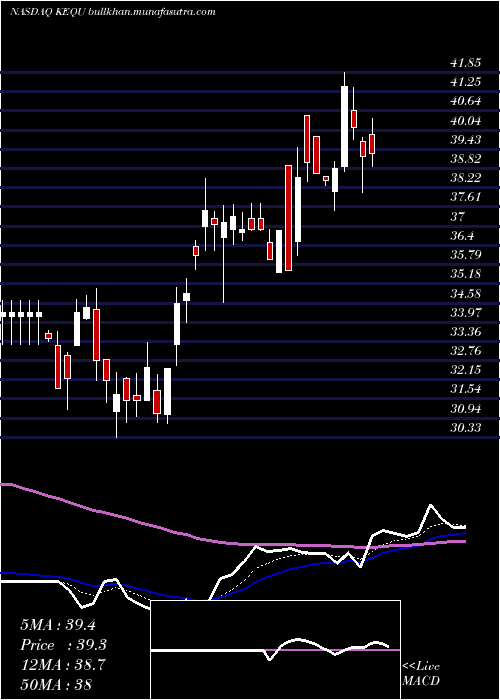This screenshot has height=700, width=500.
Task: Click the 35.18 price axis label
Action: coord(466,274)
